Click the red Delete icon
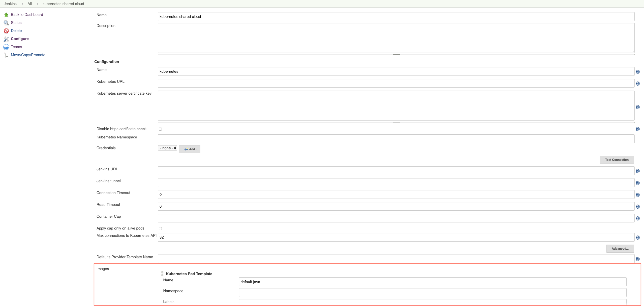The height and width of the screenshot is (306, 644). (x=6, y=31)
